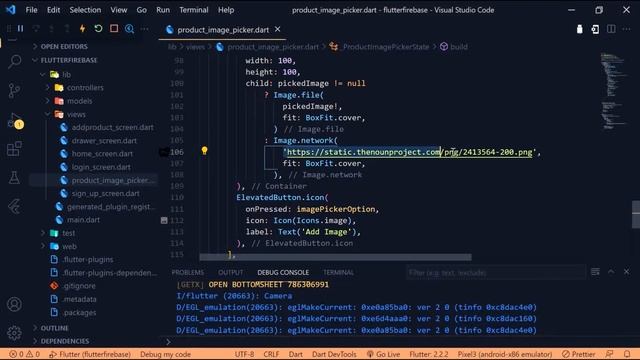Open addproduct_screen.dart file

[112, 127]
